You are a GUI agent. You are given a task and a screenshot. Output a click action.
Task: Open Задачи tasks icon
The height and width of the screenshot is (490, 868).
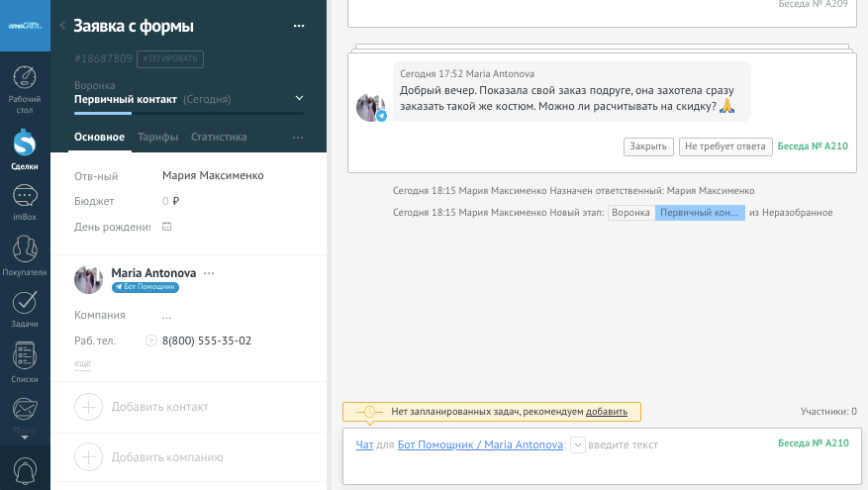click(x=25, y=308)
